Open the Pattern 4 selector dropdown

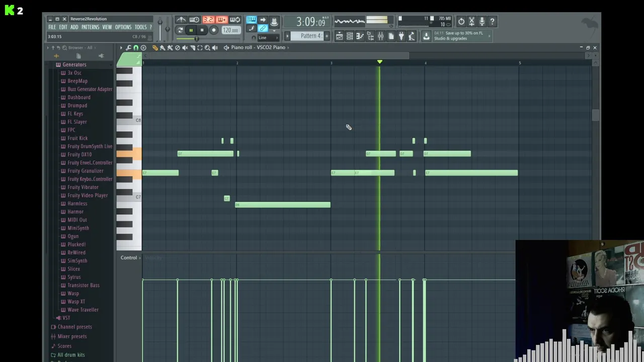point(310,36)
